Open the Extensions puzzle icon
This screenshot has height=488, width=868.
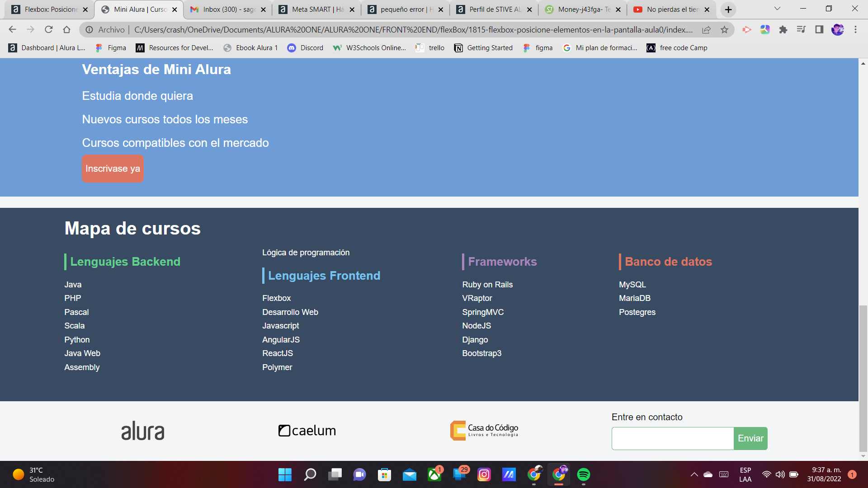(x=783, y=30)
